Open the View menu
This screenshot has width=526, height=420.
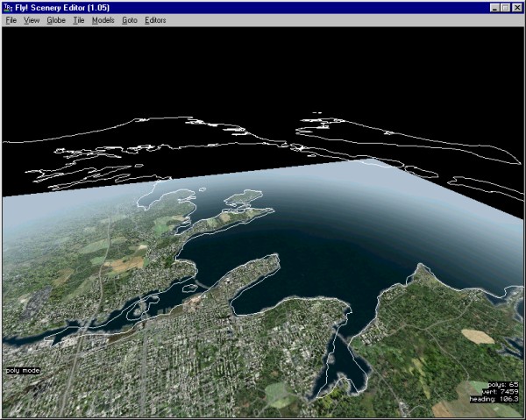32,20
